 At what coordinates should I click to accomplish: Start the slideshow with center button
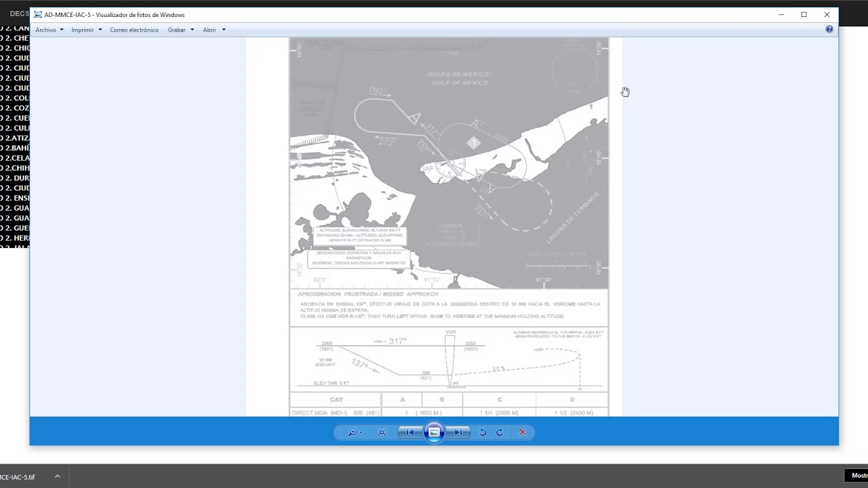tap(434, 432)
